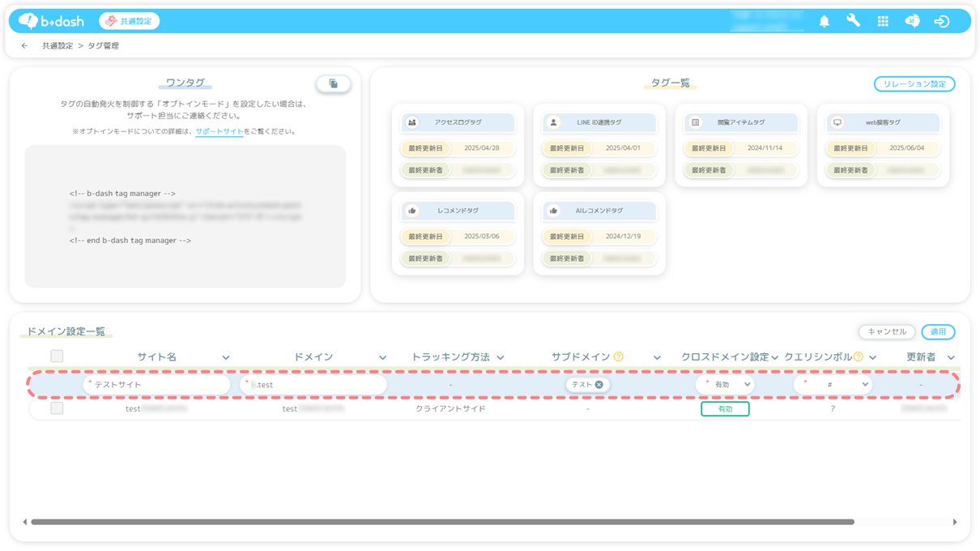980x551 pixels.
Task: Click the リレーション設定 button
Action: [914, 84]
